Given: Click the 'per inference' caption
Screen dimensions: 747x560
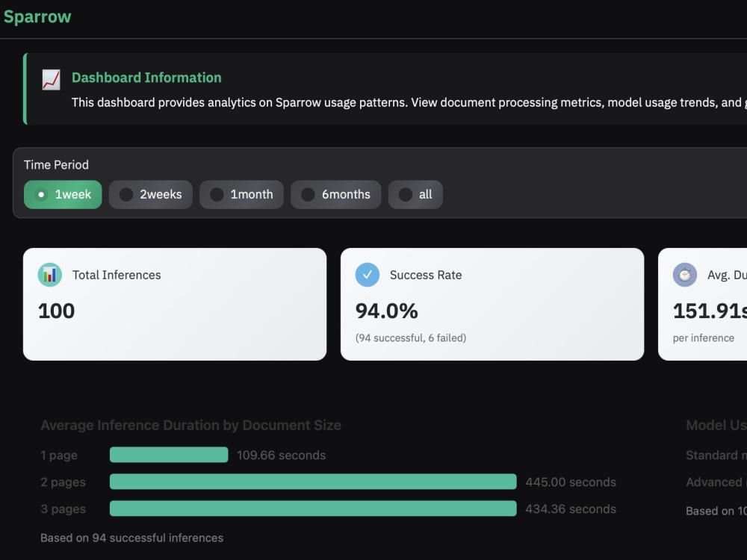Looking at the screenshot, I should tap(703, 337).
